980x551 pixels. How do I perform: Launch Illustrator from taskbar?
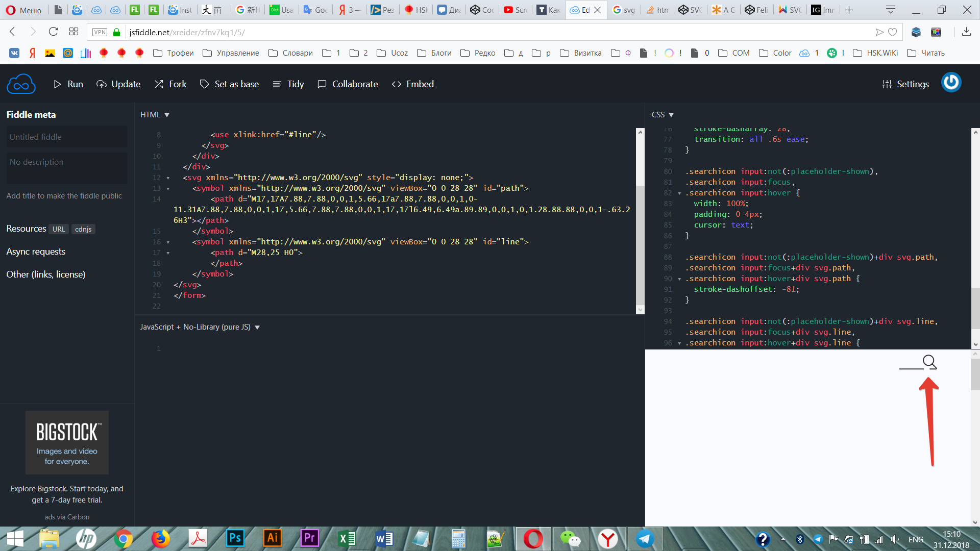tap(272, 539)
